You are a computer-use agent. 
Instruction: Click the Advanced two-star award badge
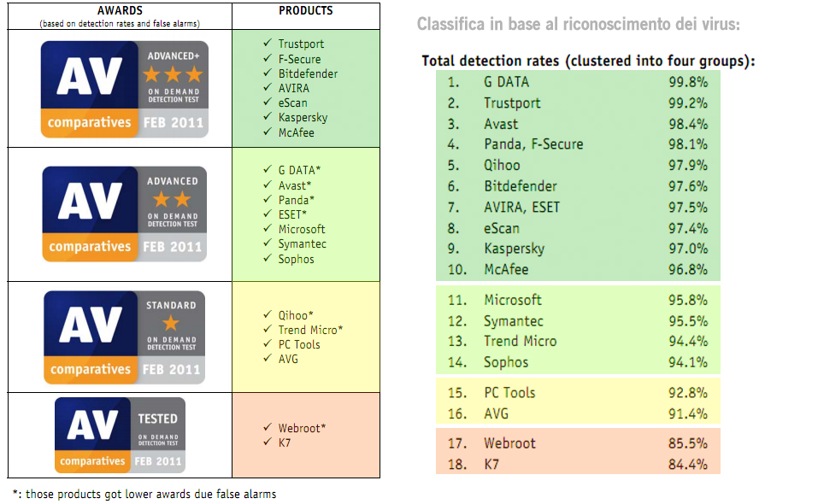click(125, 214)
